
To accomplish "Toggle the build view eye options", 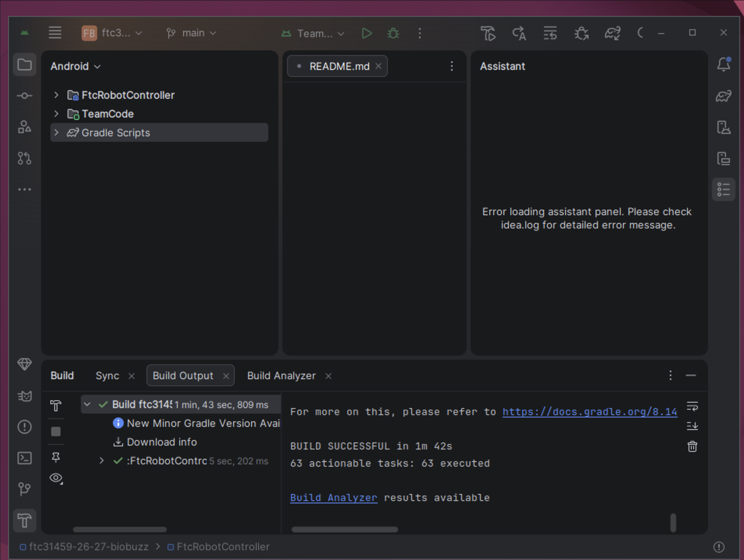I will click(x=56, y=478).
